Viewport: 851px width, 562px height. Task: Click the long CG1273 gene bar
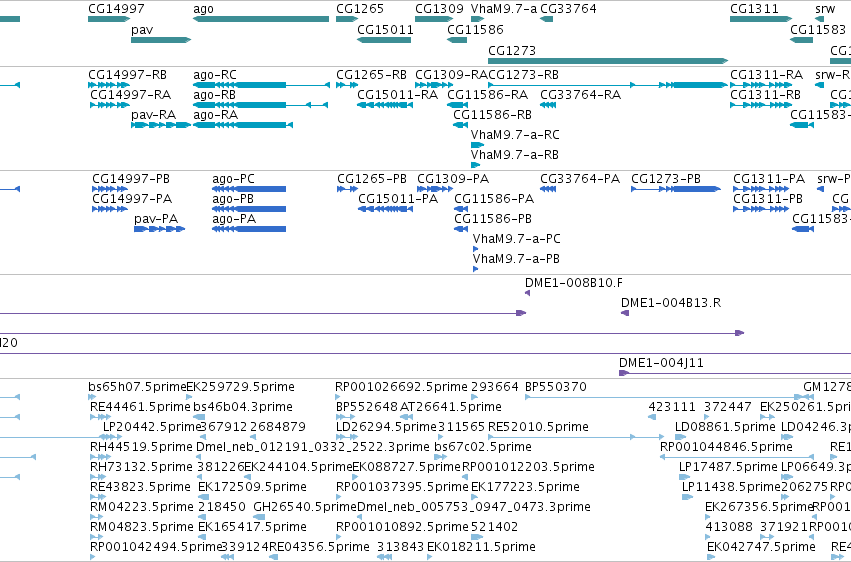(608, 61)
